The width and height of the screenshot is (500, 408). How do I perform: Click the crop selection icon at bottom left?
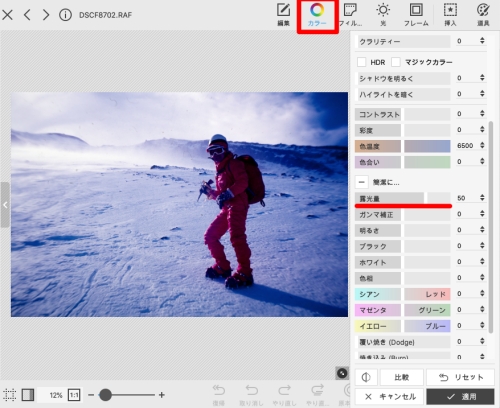point(10,395)
